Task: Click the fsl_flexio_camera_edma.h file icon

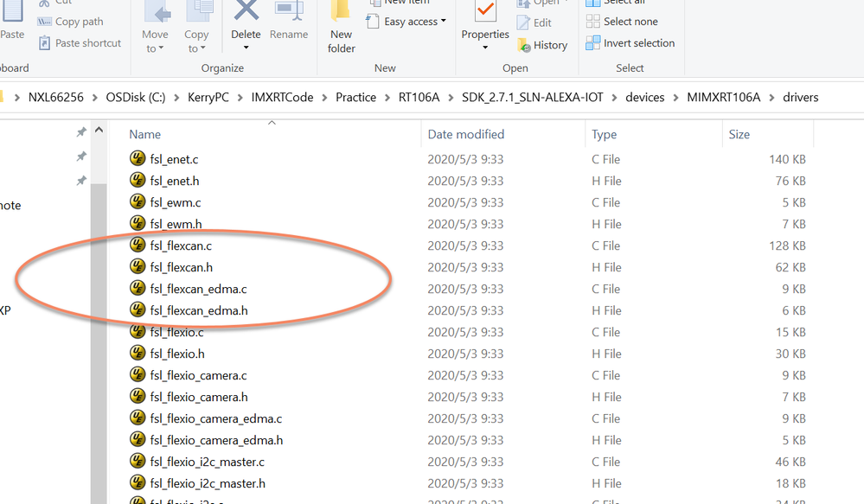Action: point(138,439)
